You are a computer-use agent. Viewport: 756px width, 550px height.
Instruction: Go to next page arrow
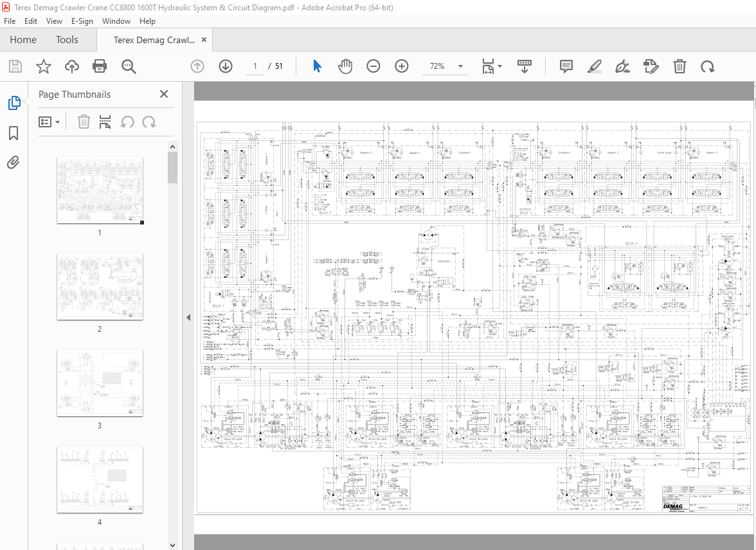pos(226,66)
